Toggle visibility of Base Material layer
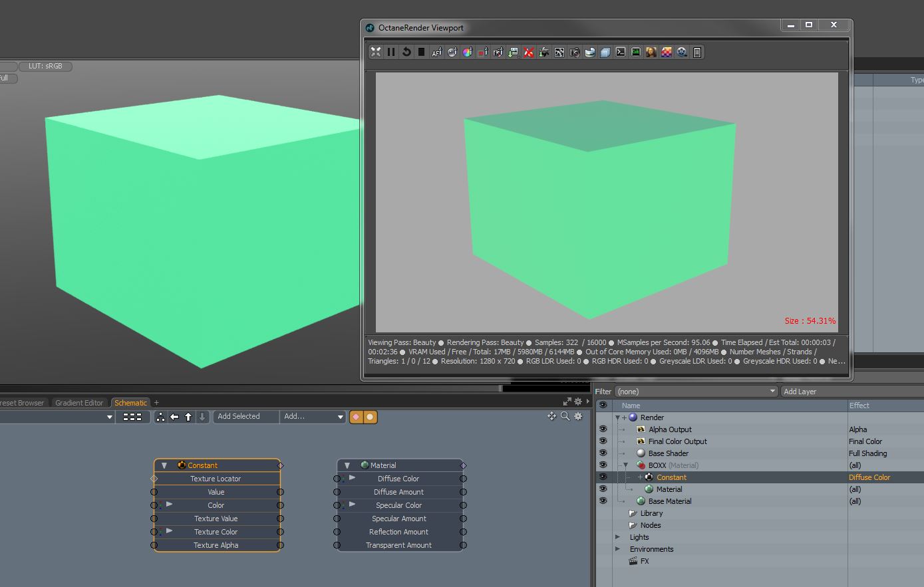 point(603,501)
